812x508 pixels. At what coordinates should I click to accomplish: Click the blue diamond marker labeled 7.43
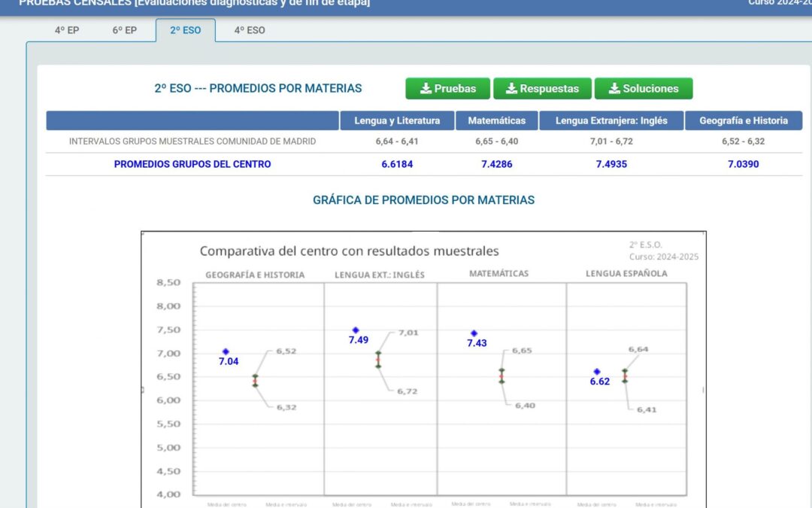tap(474, 333)
